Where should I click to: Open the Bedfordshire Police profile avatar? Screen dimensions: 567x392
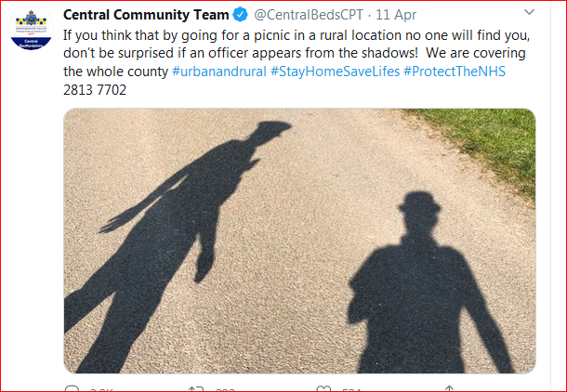(x=31, y=28)
